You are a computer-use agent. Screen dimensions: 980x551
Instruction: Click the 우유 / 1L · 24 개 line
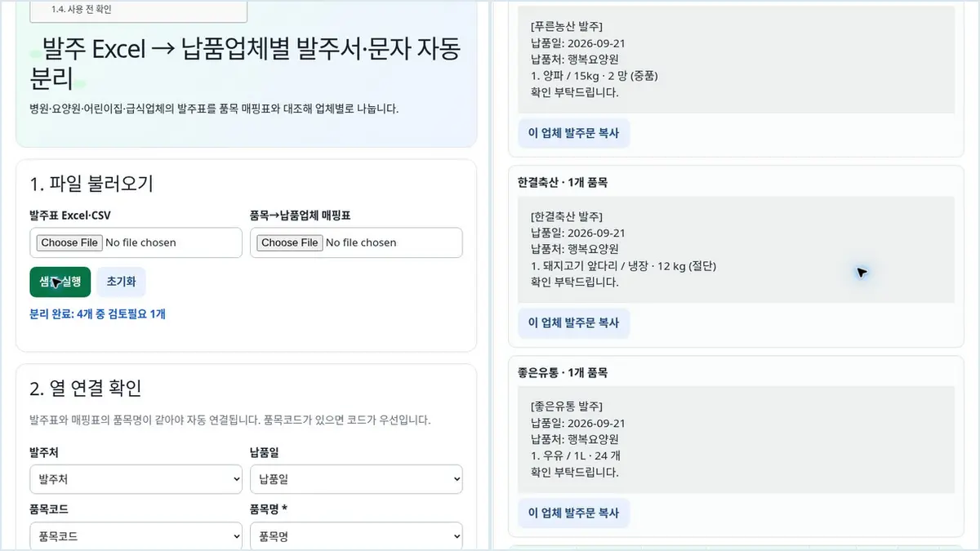coord(575,455)
